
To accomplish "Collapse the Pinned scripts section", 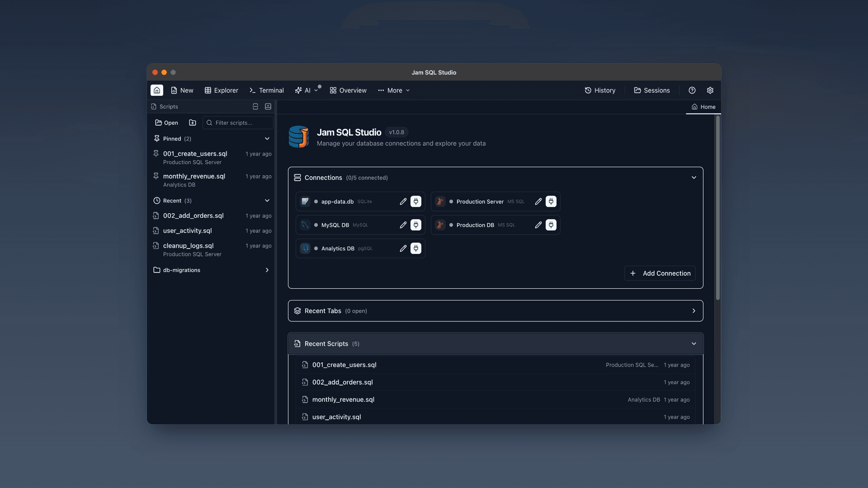I will (x=267, y=139).
